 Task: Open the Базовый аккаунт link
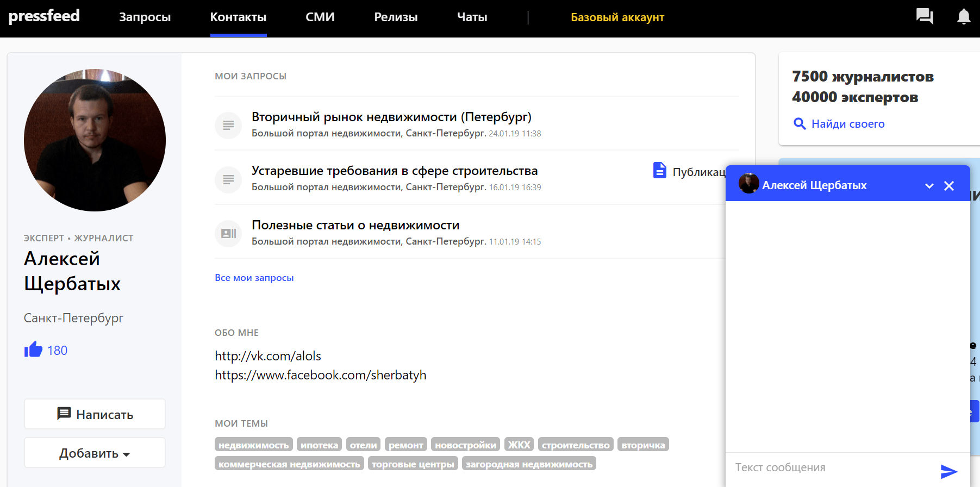point(617,17)
